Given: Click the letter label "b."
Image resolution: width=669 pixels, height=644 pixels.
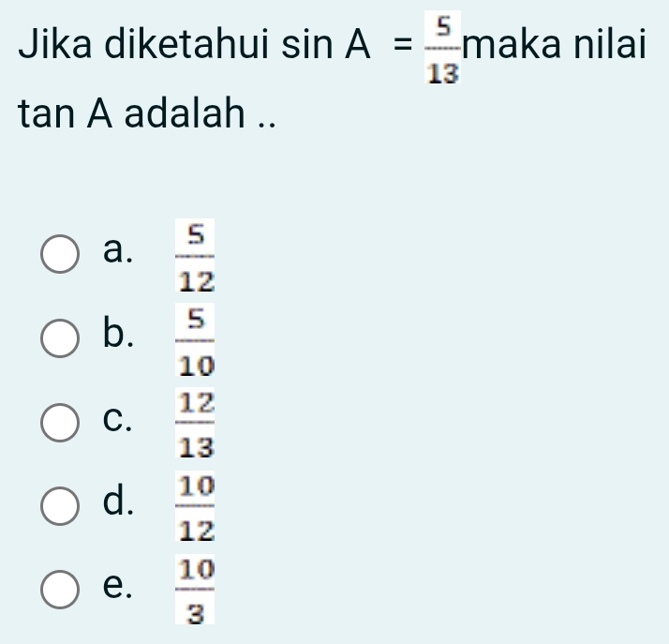Looking at the screenshot, I should point(117,334).
